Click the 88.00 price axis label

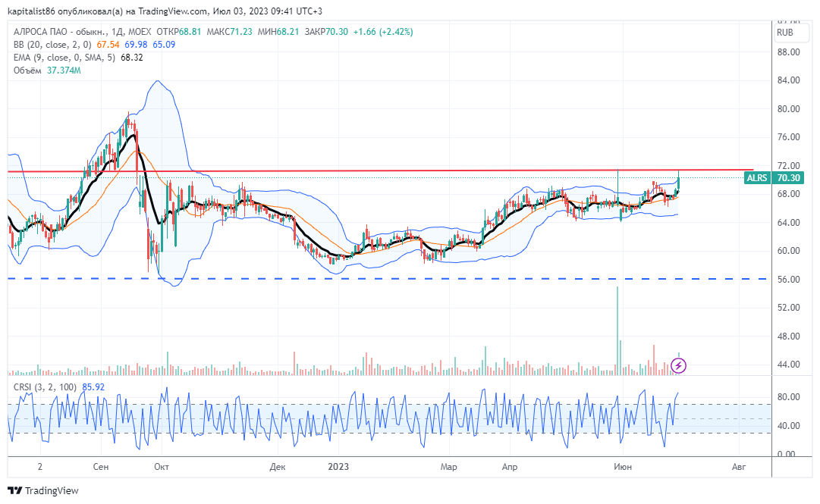coord(788,52)
